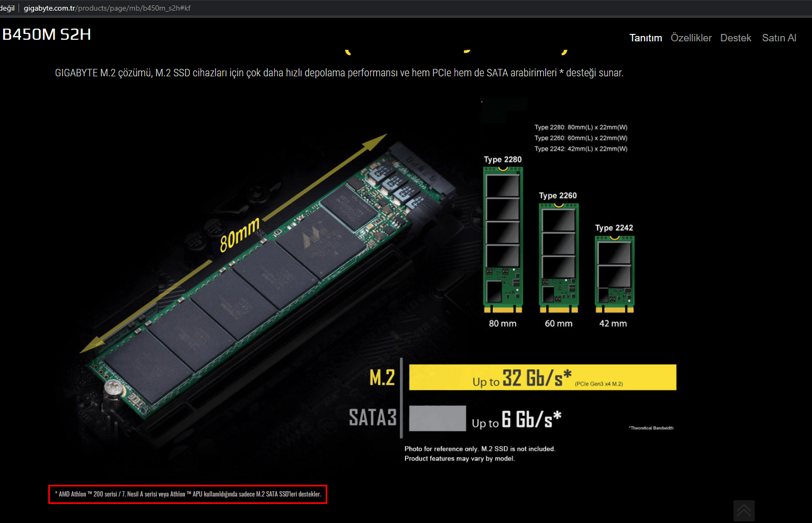Click the '80 mm' length label

[502, 323]
